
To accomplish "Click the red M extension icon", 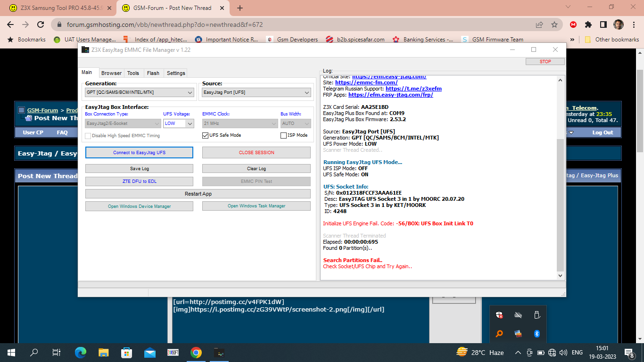I will tap(573, 25).
